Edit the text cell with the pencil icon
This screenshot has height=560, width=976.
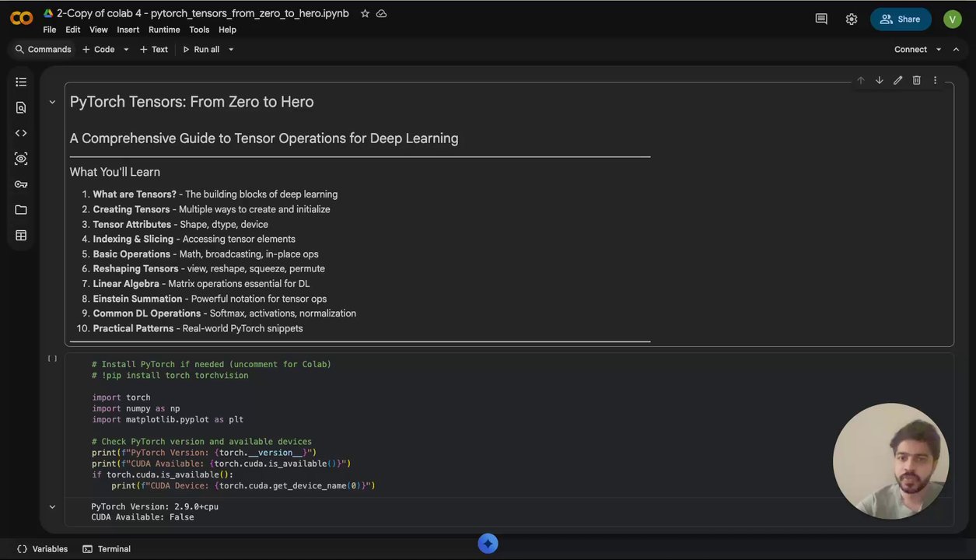(897, 80)
